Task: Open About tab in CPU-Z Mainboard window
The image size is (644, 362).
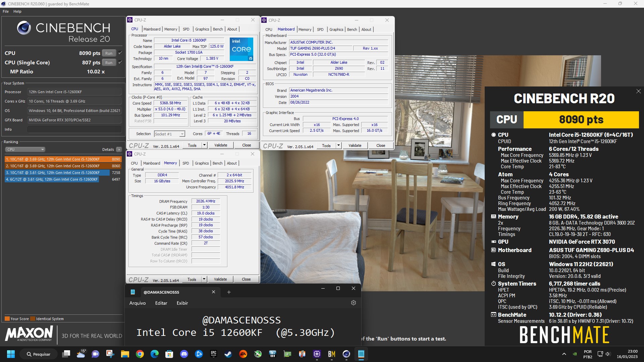Action: click(x=366, y=29)
